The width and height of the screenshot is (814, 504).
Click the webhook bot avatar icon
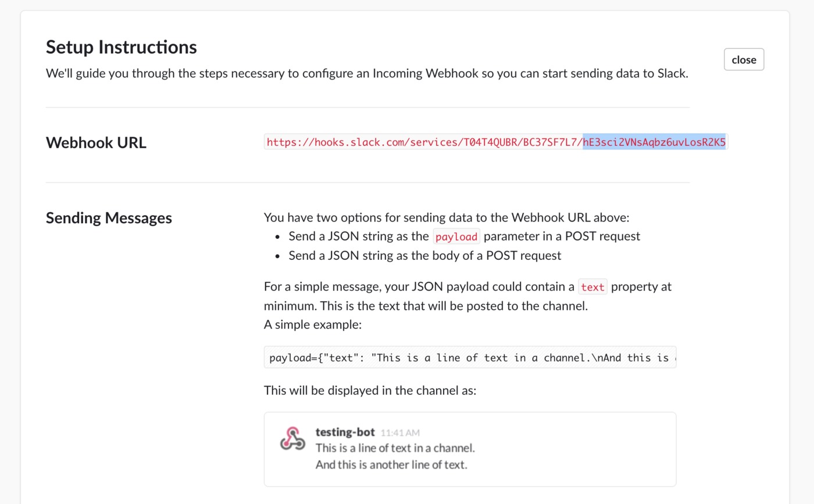(x=292, y=438)
